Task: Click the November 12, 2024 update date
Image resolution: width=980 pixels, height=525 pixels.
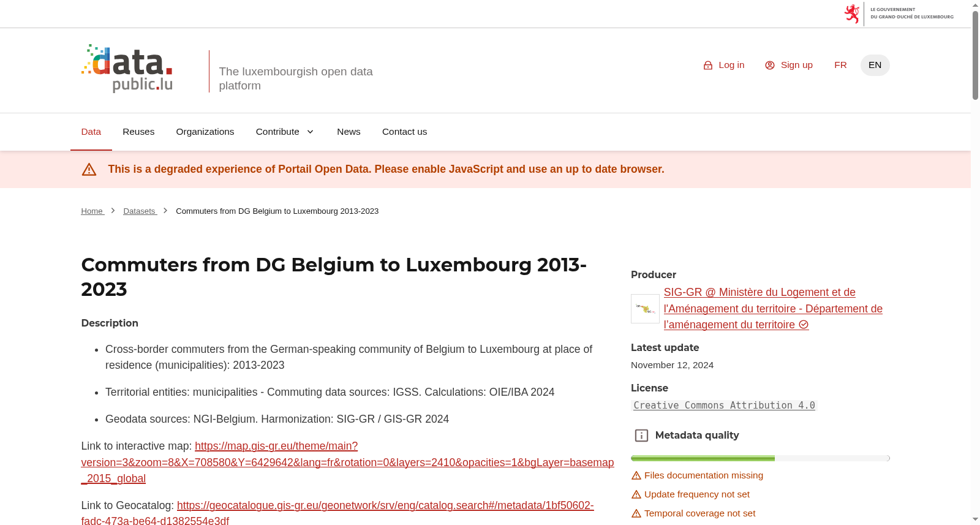Action: click(672, 365)
